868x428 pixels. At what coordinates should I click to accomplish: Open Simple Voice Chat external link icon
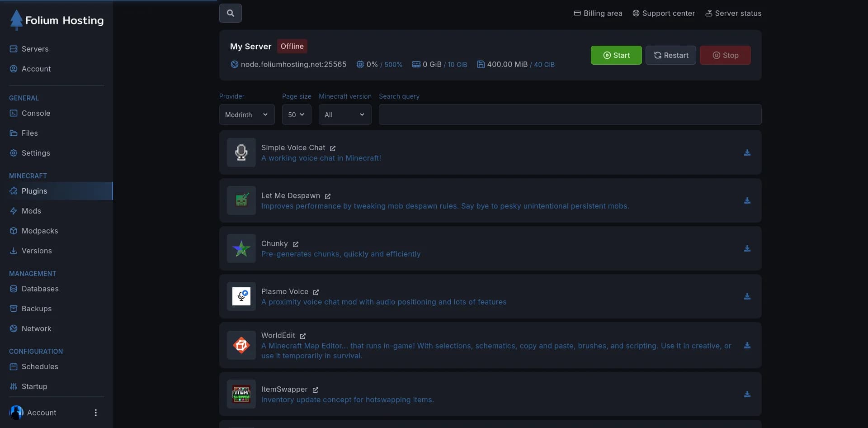333,148
